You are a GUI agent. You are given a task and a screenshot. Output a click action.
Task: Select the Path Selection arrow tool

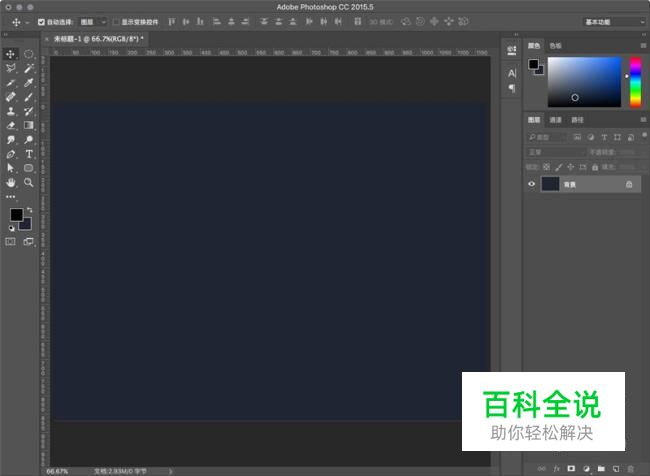pyautogui.click(x=10, y=168)
